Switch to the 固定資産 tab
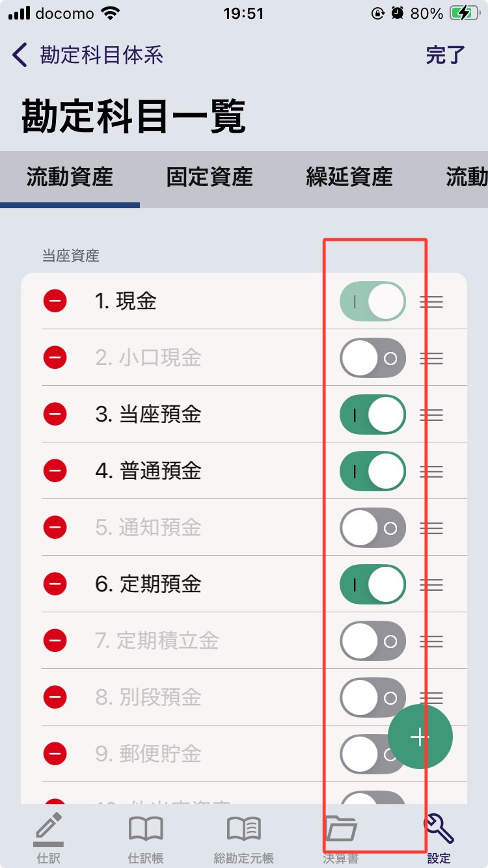The image size is (488, 868). point(210,177)
